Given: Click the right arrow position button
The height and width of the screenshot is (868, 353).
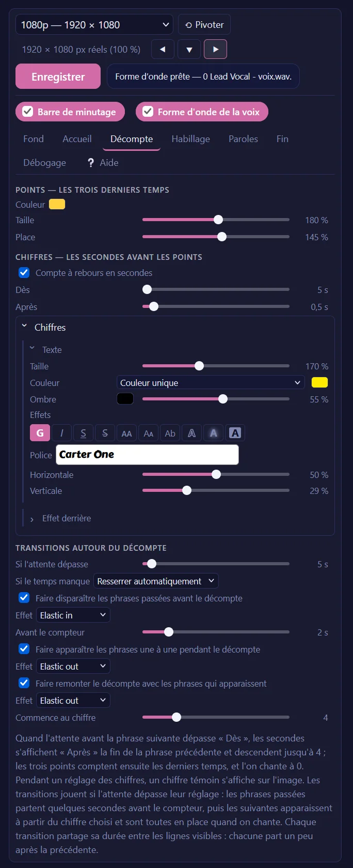Looking at the screenshot, I should [x=216, y=50].
